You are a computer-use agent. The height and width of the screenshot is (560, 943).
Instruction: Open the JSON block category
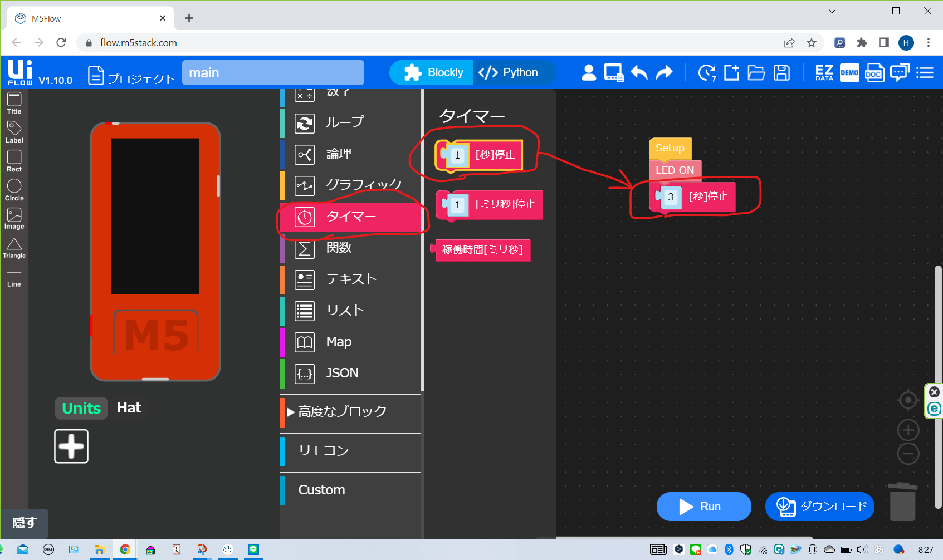pos(350,373)
